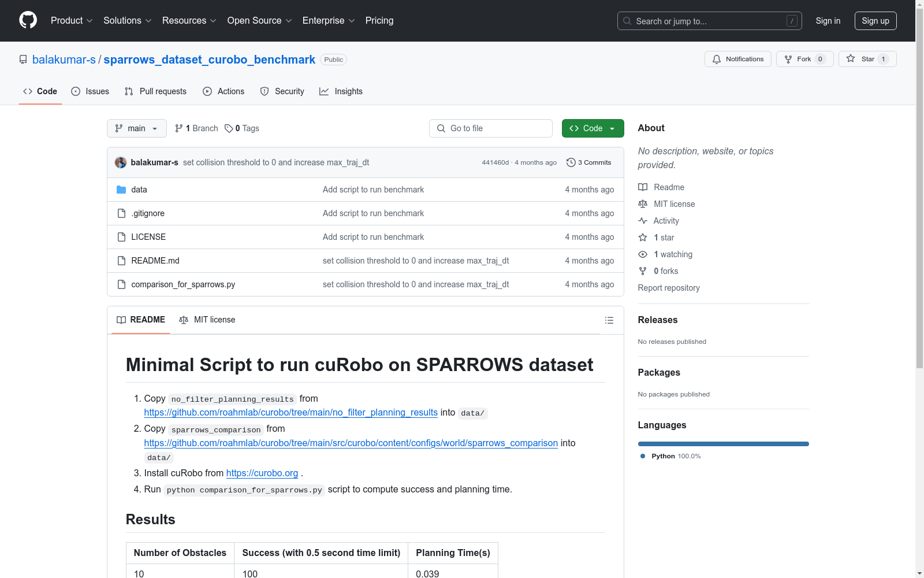Click the Go to file field

[x=491, y=128]
